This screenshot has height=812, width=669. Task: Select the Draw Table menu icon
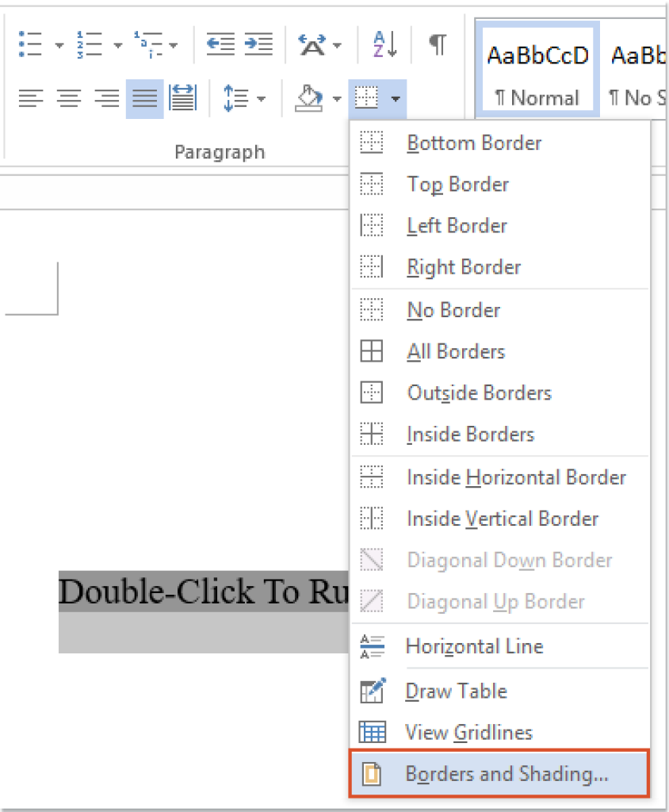click(371, 691)
